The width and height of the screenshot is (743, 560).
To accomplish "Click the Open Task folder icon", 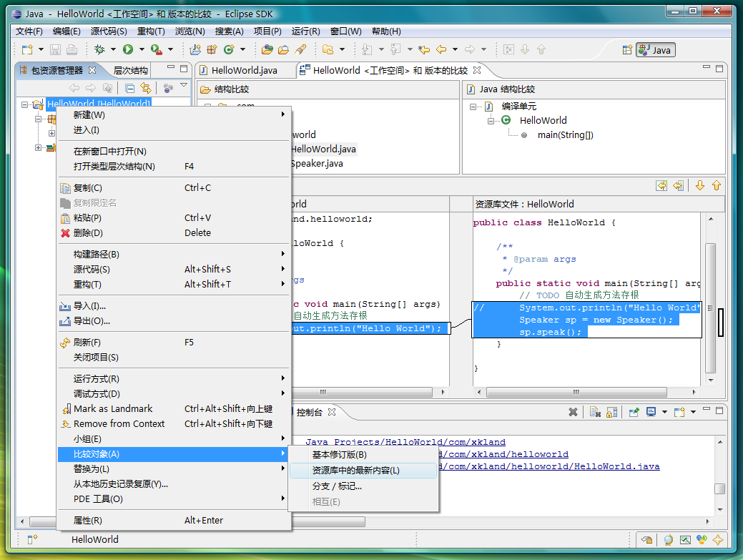I will (x=284, y=49).
